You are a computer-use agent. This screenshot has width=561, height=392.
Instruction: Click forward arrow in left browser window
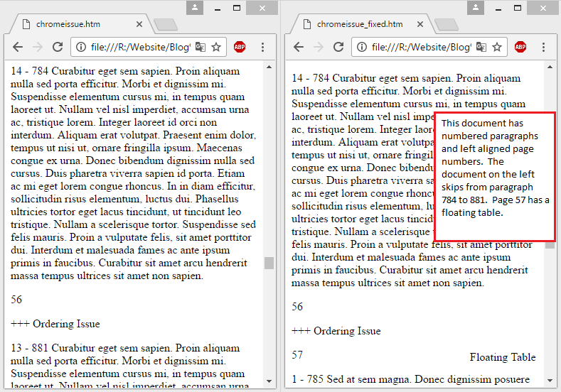[x=37, y=47]
